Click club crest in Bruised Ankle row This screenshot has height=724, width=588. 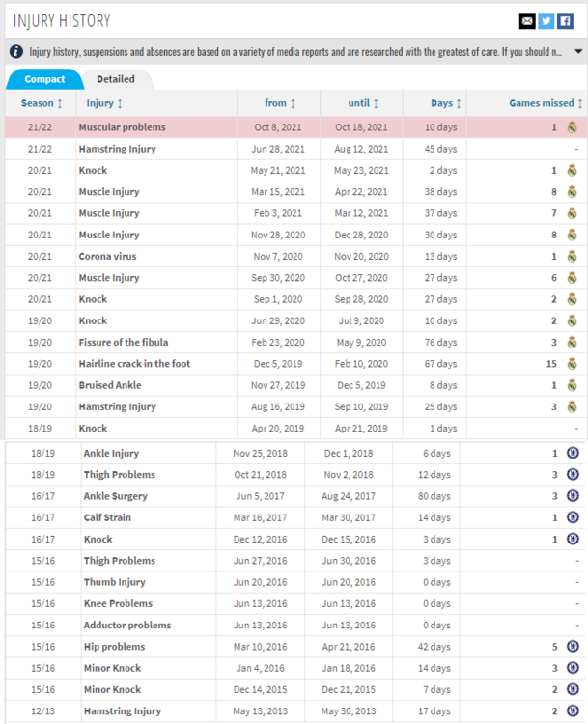(572, 385)
